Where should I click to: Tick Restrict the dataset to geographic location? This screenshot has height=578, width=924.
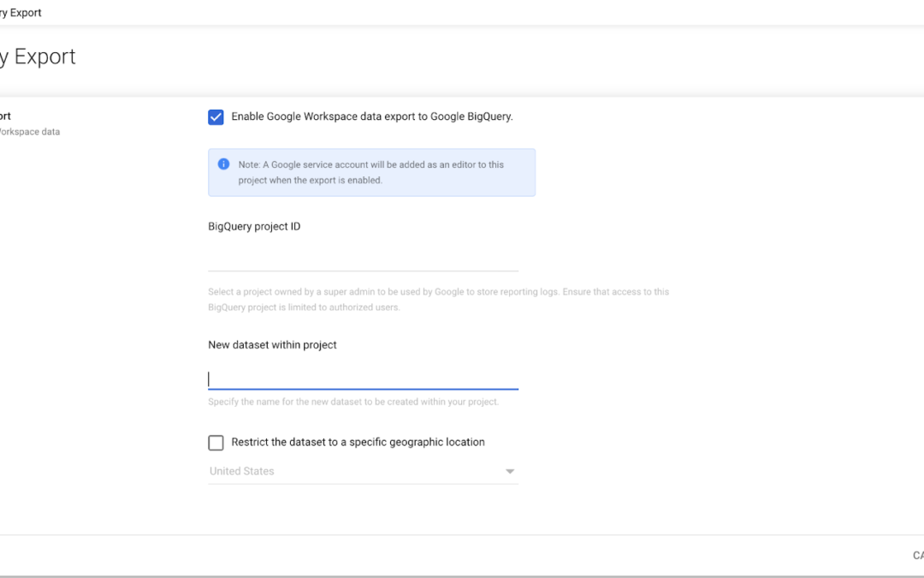coord(216,443)
